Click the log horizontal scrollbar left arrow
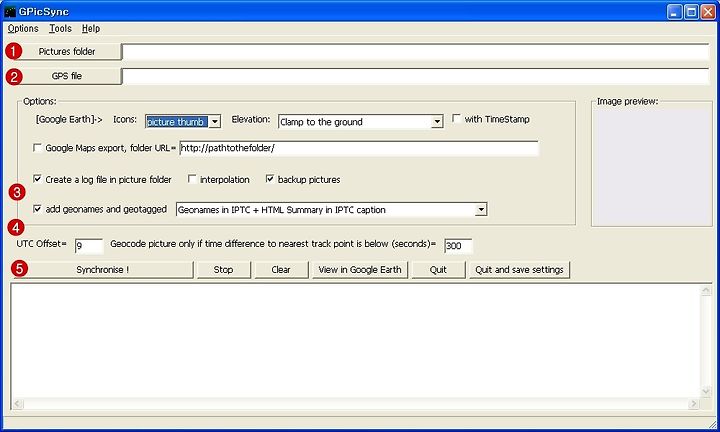 pyautogui.click(x=17, y=404)
